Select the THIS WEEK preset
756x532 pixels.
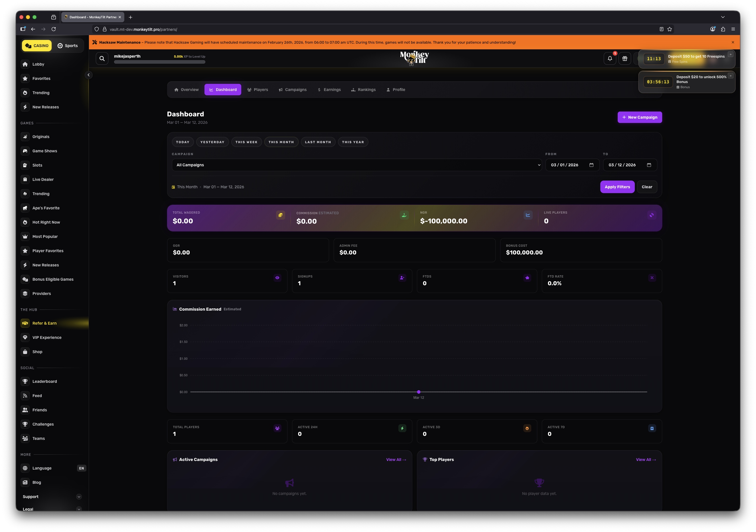(x=246, y=142)
